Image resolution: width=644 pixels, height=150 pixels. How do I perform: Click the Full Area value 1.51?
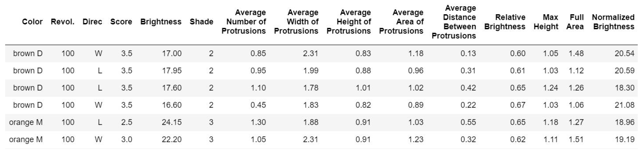[576, 139]
